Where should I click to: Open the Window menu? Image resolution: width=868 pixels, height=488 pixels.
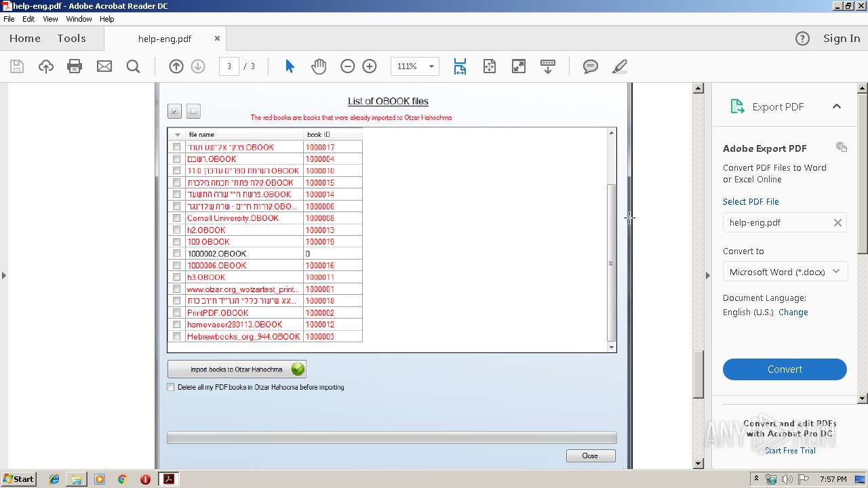click(79, 19)
